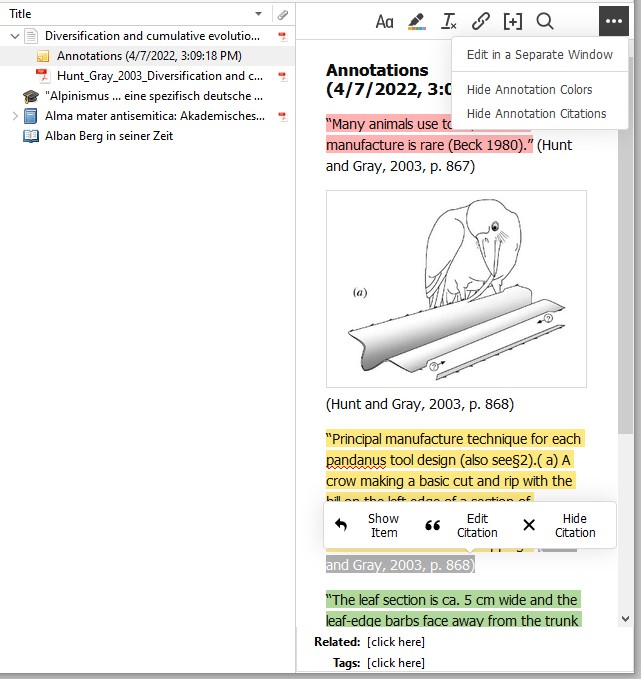This screenshot has width=641, height=679.
Task: Click the attachment paperclip column header
Action: [283, 15]
